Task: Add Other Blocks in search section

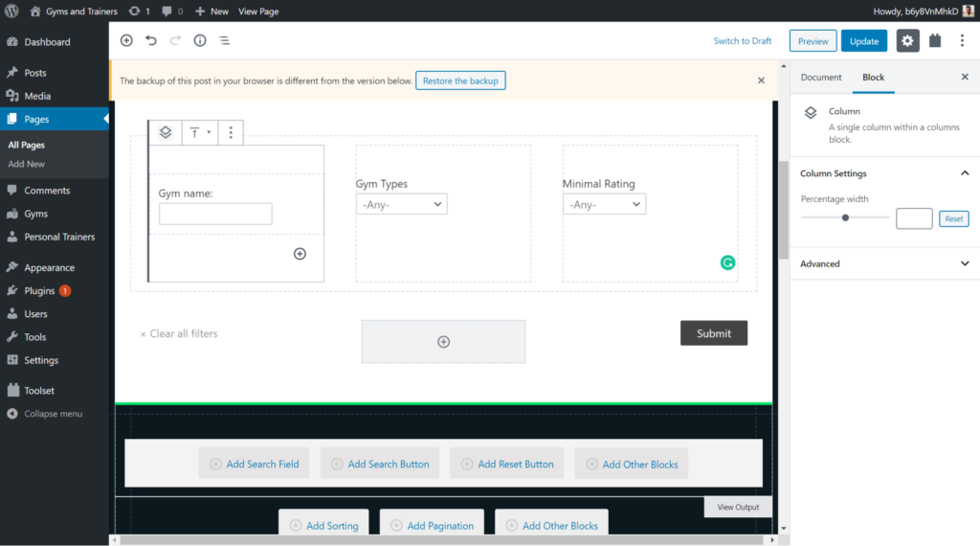Action: [632, 464]
